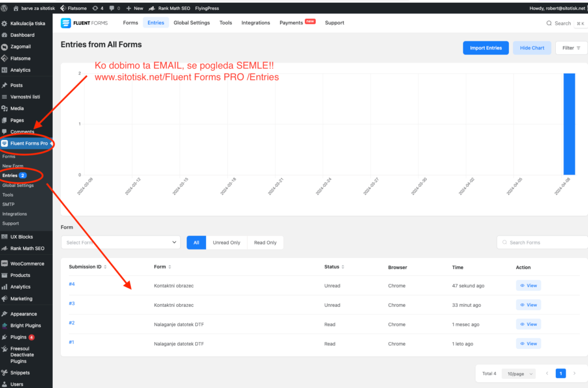Open Products in sidebar

(26, 275)
